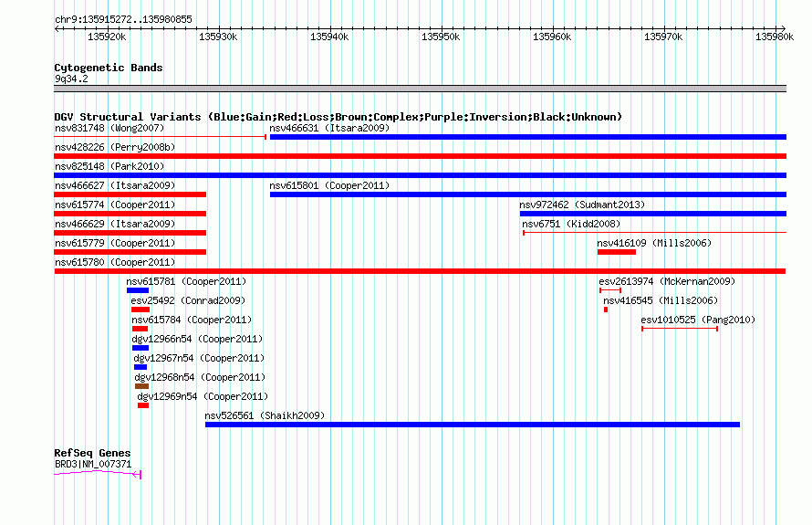Select the esv25492 red loss bar
This screenshot has height=525, width=812.
(x=141, y=310)
